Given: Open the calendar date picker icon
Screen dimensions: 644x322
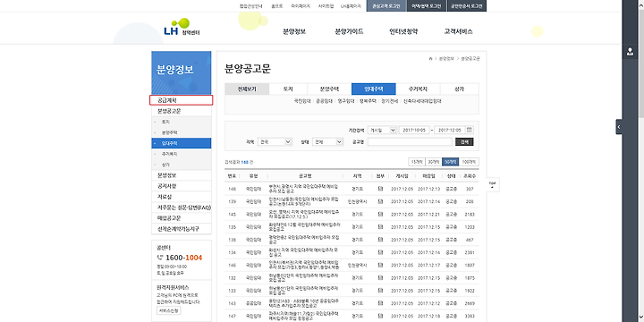Looking at the screenshot, I should coord(470,130).
